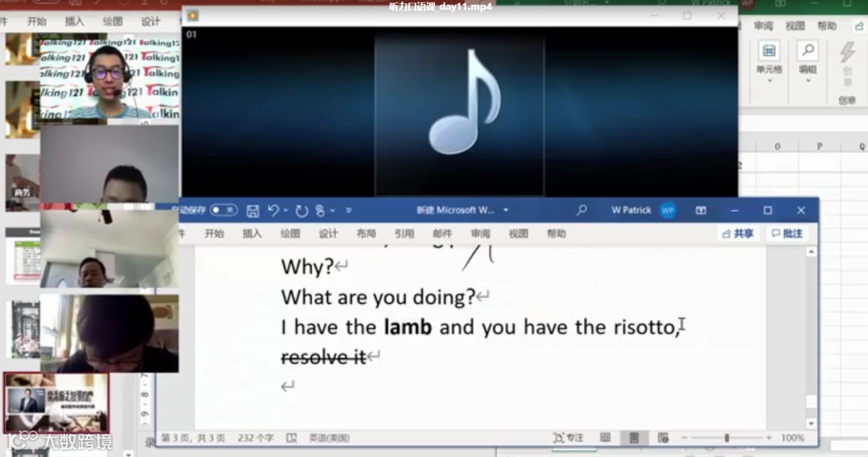Click the struck-through text resolve it
Screen dimensions: 868x457
(323, 357)
